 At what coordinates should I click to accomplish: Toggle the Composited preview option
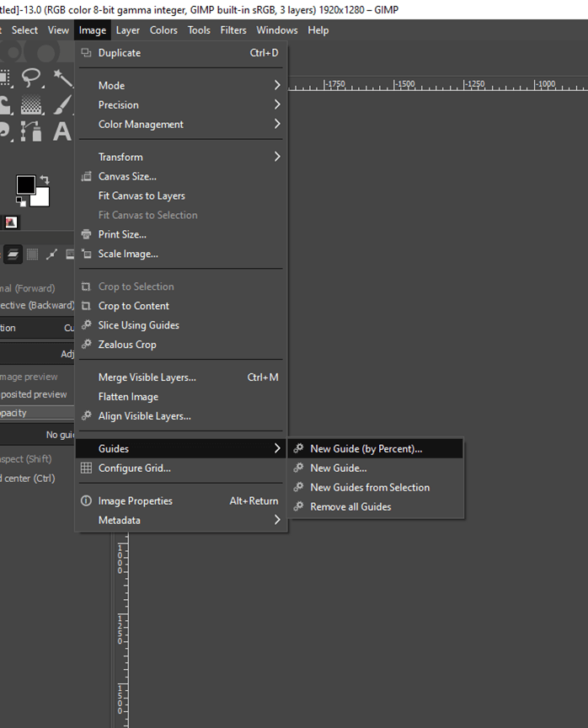pos(34,394)
